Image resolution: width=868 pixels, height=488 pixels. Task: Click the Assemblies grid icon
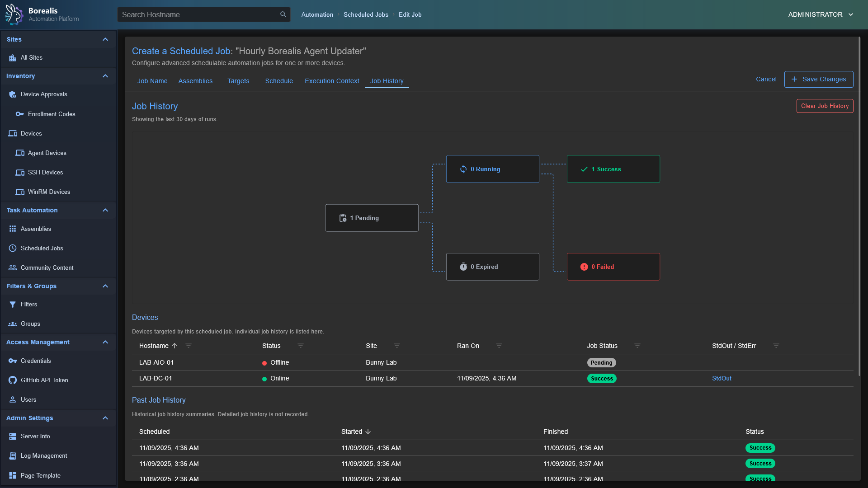[x=13, y=229]
